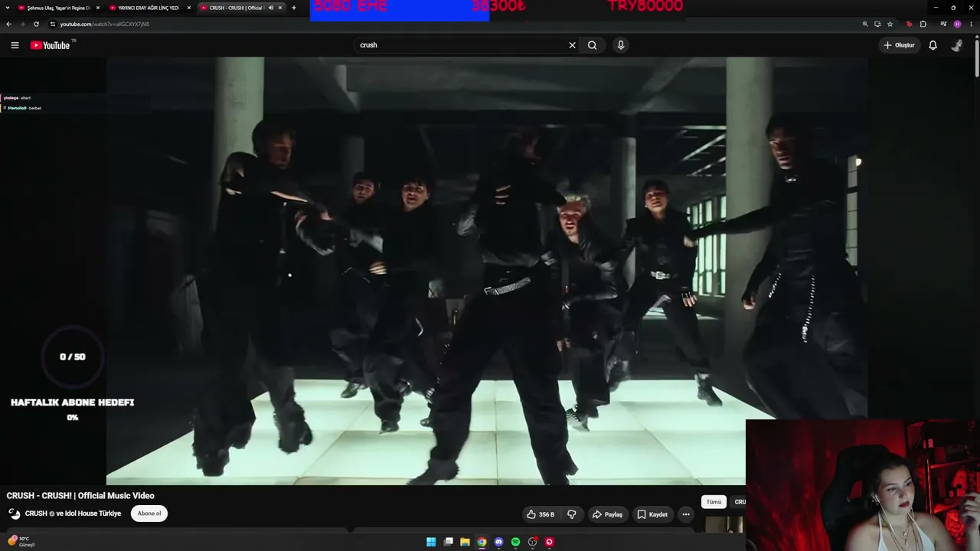Viewport: 980px width, 551px height.
Task: Switch to Chrome on the taskbar
Action: pos(482,542)
